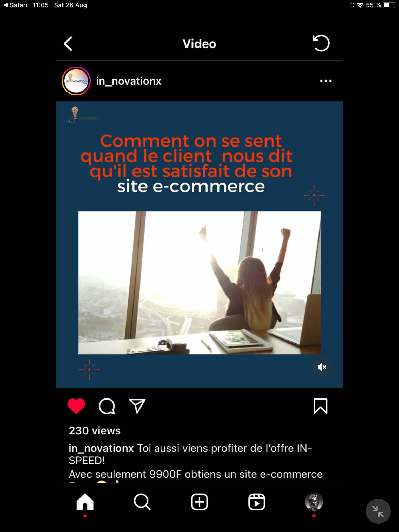Open the three-dot post options menu
This screenshot has height=532, width=399.
point(326,81)
